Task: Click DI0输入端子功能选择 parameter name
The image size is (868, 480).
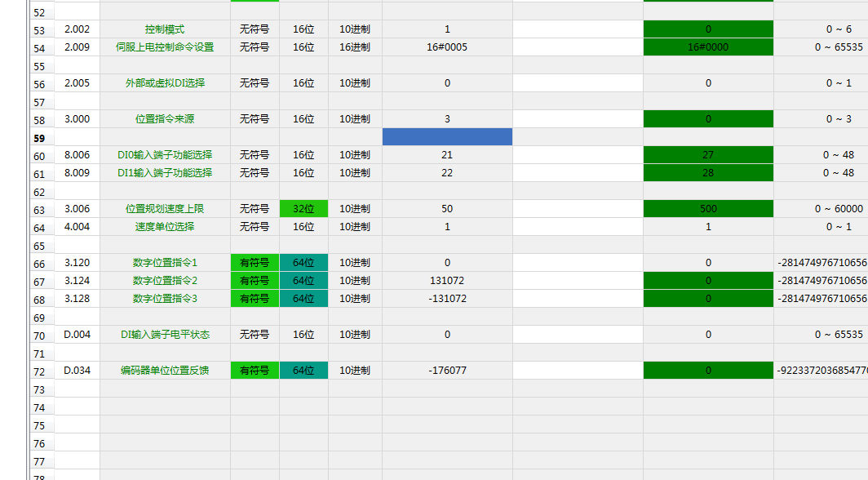Action: [x=165, y=155]
